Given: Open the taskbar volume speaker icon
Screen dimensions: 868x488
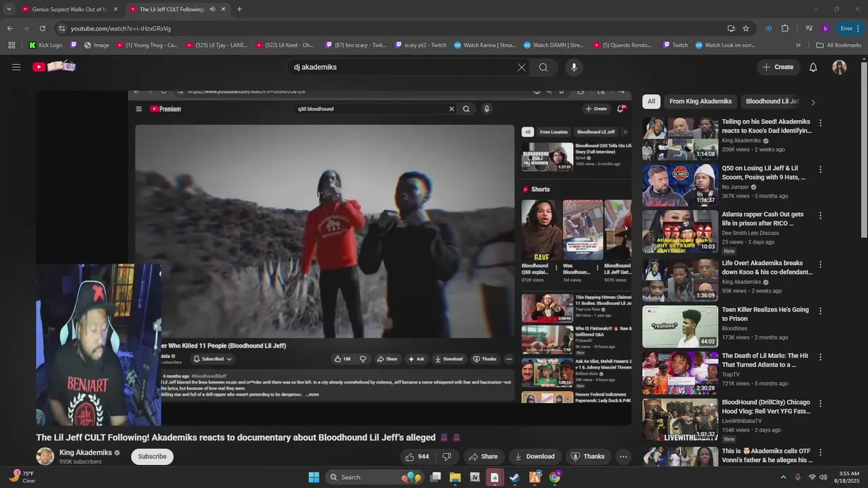Looking at the screenshot, I should [823, 477].
